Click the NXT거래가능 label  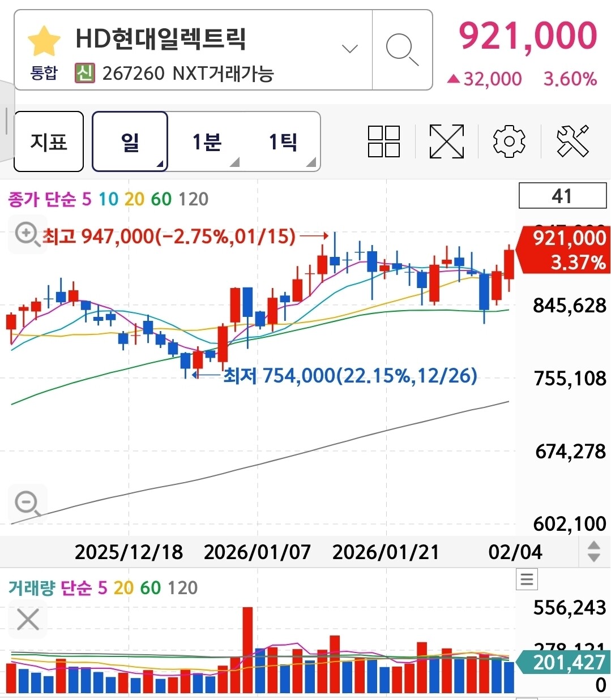click(x=223, y=73)
